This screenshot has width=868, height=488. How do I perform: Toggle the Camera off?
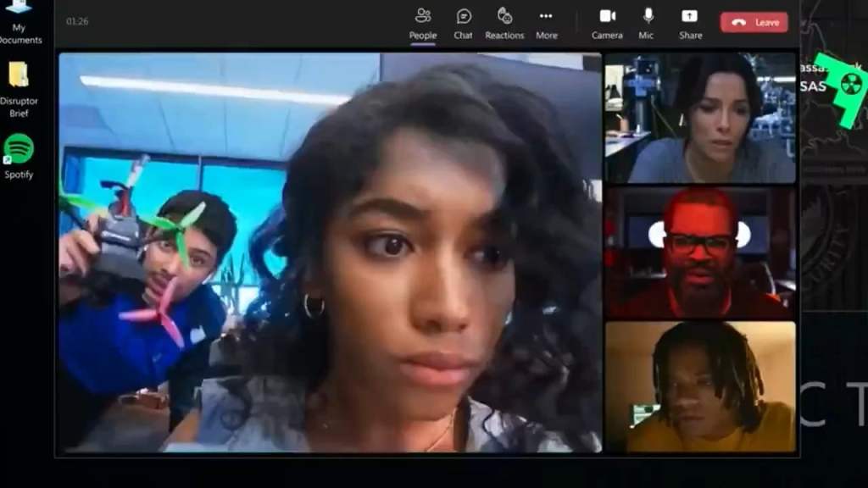607,23
